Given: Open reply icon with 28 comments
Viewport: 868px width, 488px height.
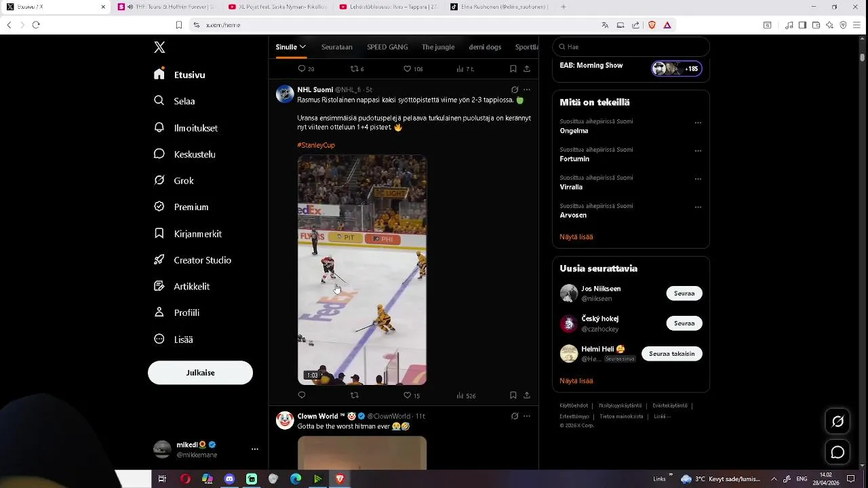Looking at the screenshot, I should pos(302,68).
